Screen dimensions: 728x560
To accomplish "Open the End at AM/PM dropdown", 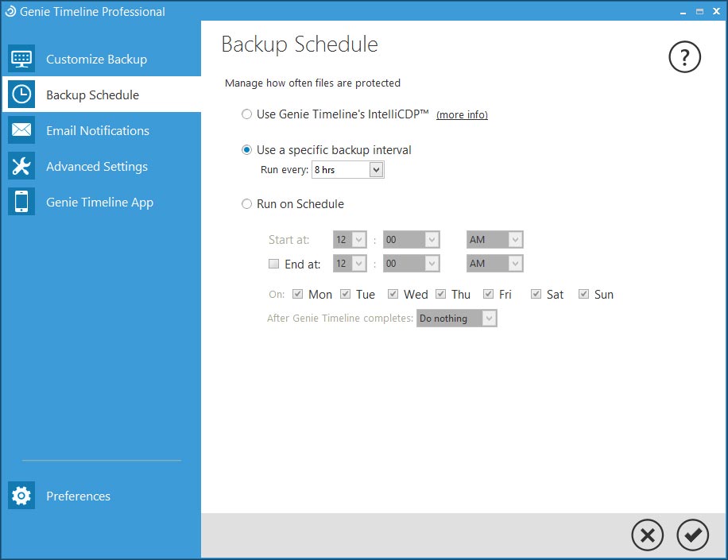I will click(494, 264).
